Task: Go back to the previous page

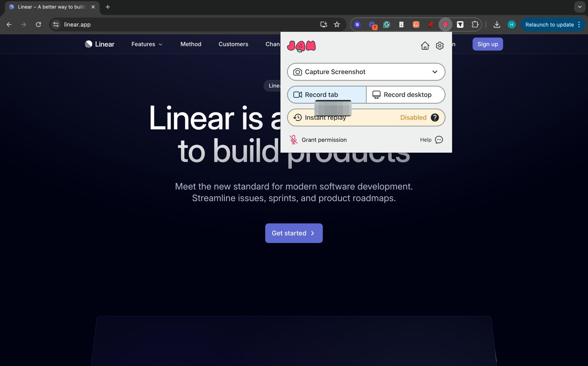Action: coord(9,24)
